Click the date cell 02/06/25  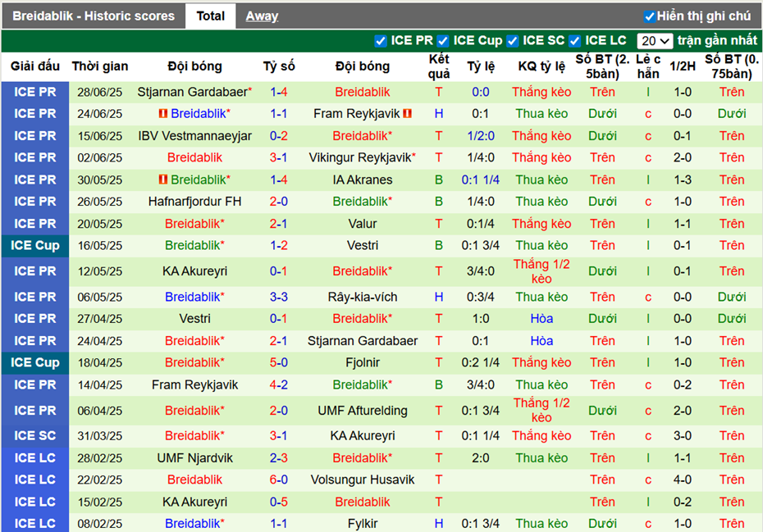100,157
